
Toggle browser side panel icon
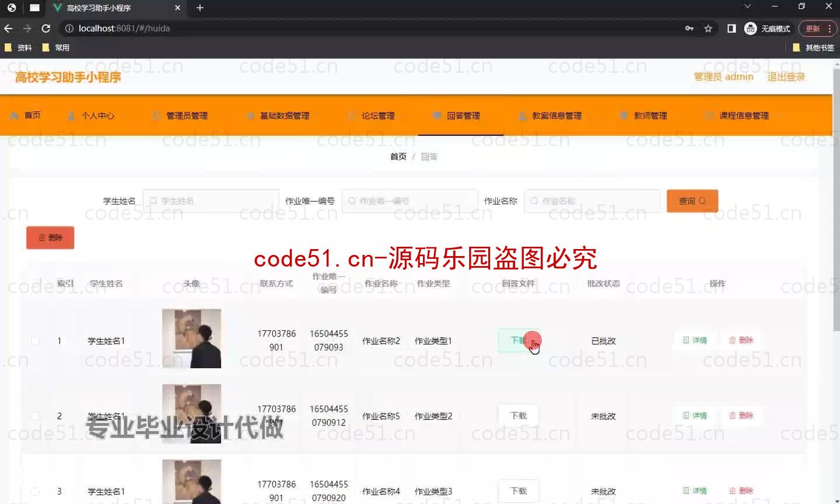click(x=731, y=28)
